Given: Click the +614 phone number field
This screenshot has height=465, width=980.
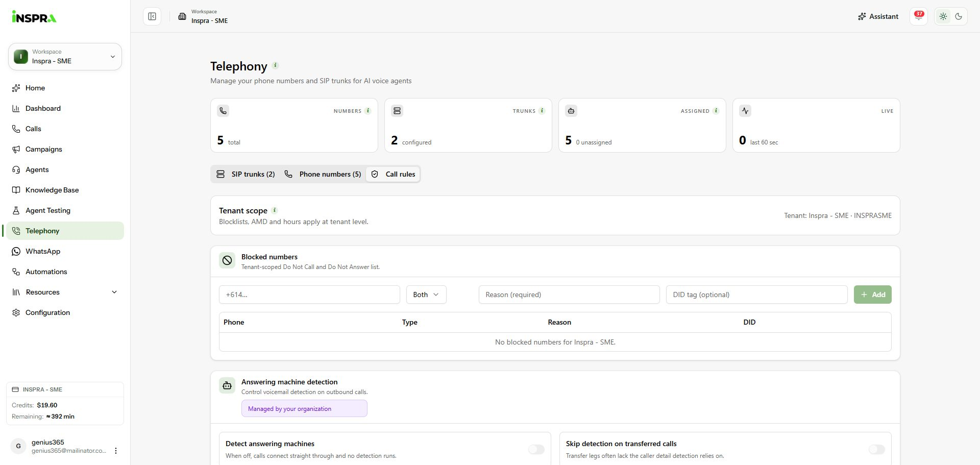Looking at the screenshot, I should click(309, 295).
